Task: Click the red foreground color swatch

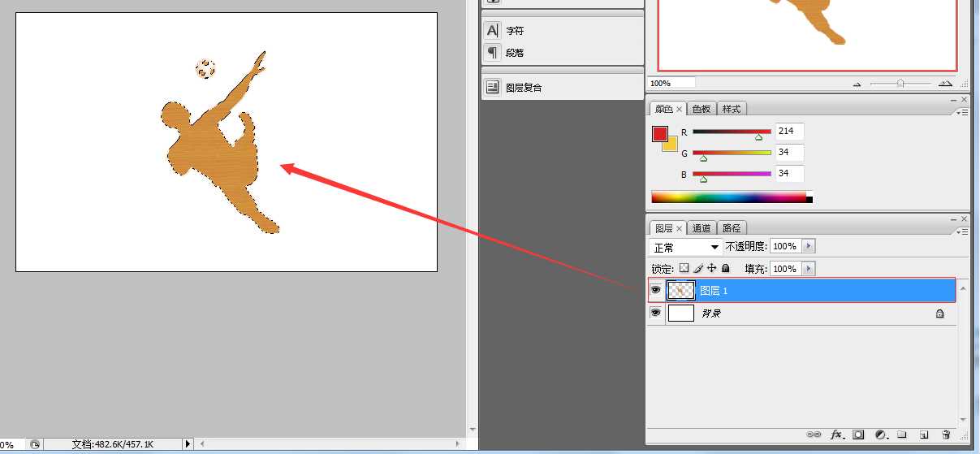Action: coord(660,133)
